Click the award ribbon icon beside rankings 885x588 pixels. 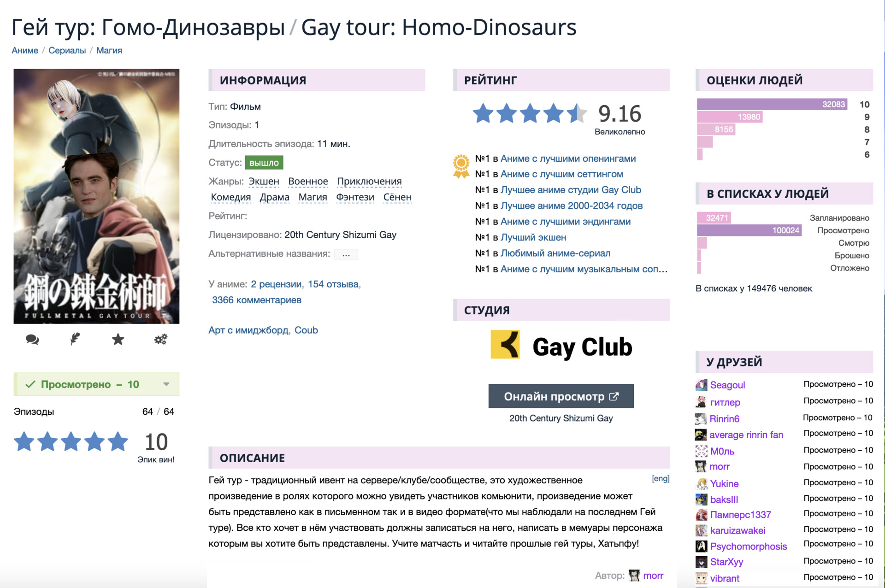click(x=461, y=166)
